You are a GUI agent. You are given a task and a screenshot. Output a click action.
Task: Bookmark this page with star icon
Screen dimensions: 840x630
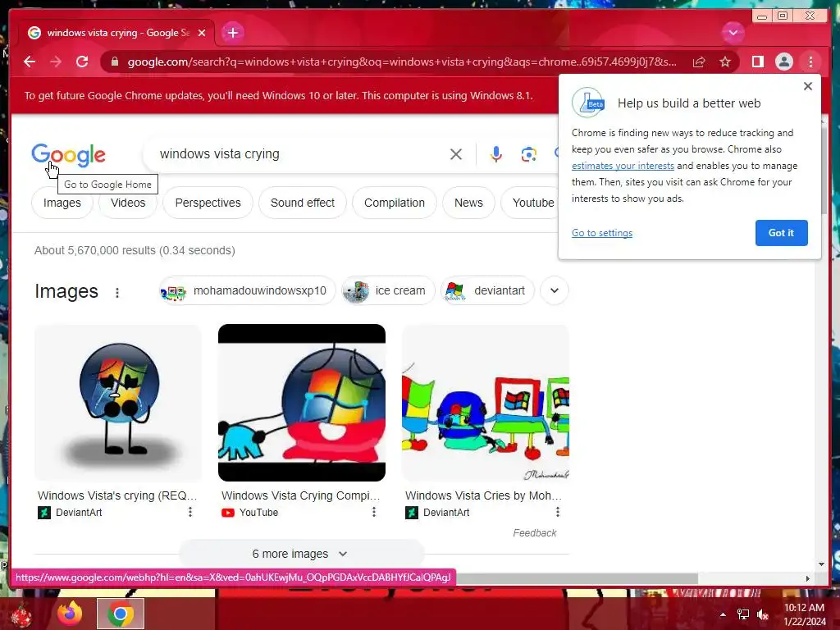(x=725, y=62)
